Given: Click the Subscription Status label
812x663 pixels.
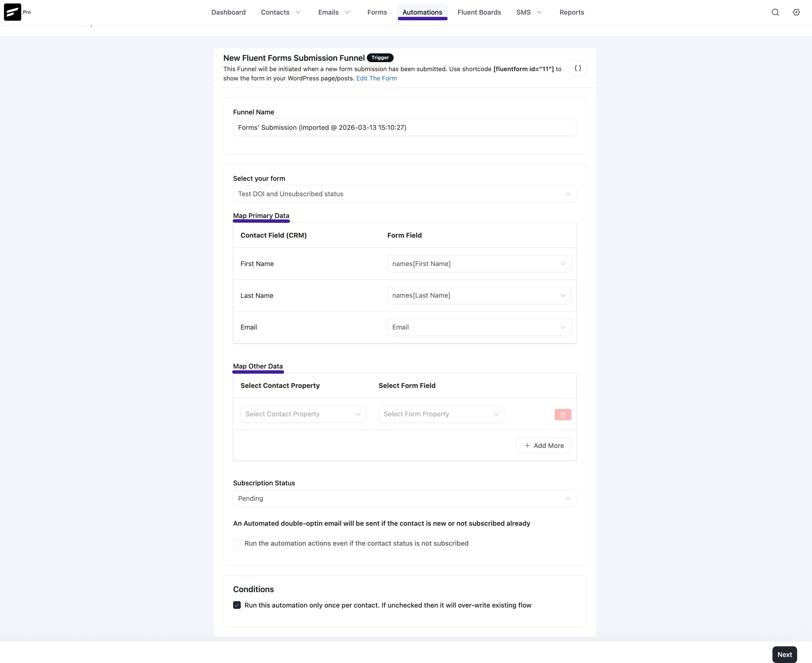Looking at the screenshot, I should (264, 483).
